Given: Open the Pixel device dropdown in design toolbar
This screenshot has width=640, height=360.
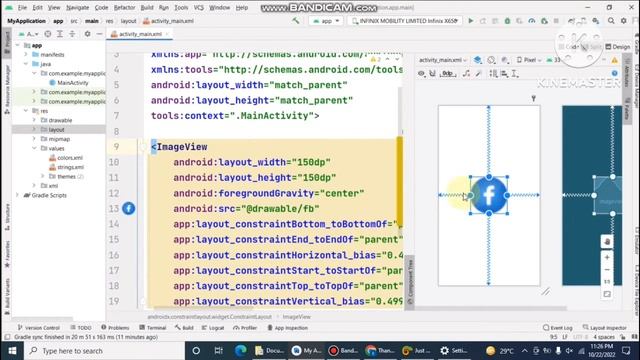Looking at the screenshot, I should pos(529,60).
